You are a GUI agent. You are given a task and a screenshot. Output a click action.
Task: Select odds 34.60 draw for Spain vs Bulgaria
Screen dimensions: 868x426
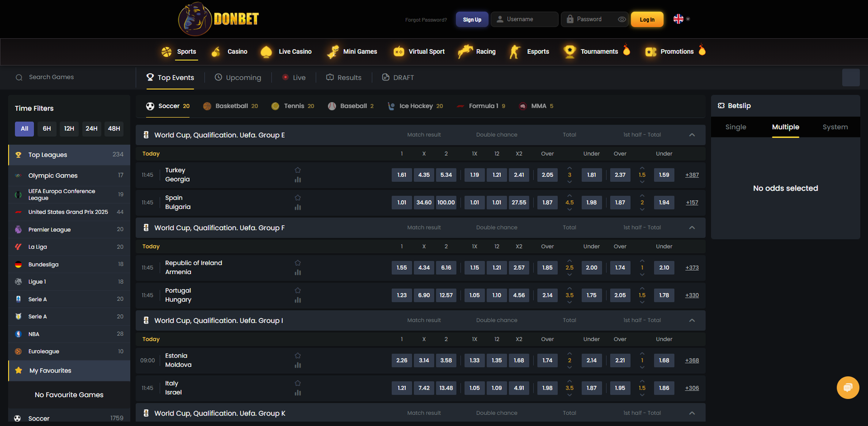coord(424,202)
